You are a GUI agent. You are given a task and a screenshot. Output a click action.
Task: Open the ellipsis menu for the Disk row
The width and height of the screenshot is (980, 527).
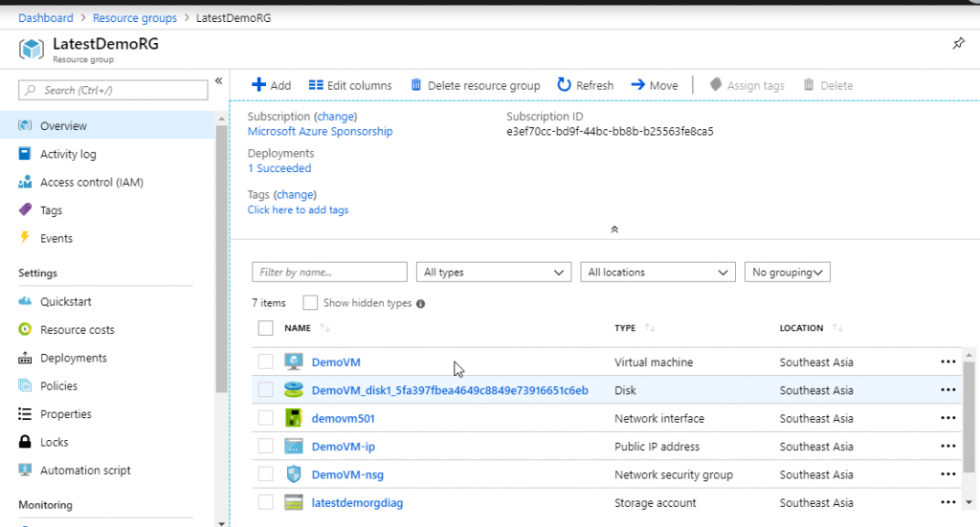pyautogui.click(x=948, y=389)
